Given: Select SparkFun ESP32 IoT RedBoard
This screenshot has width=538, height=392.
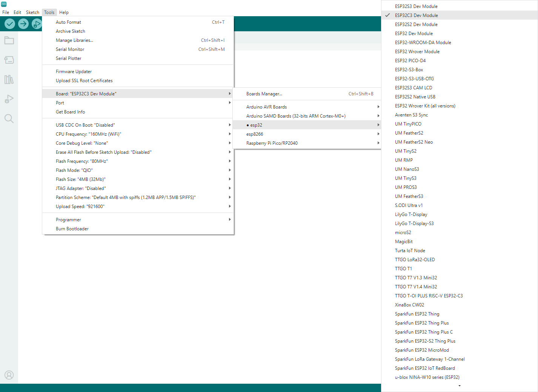Looking at the screenshot, I should pos(460,368).
